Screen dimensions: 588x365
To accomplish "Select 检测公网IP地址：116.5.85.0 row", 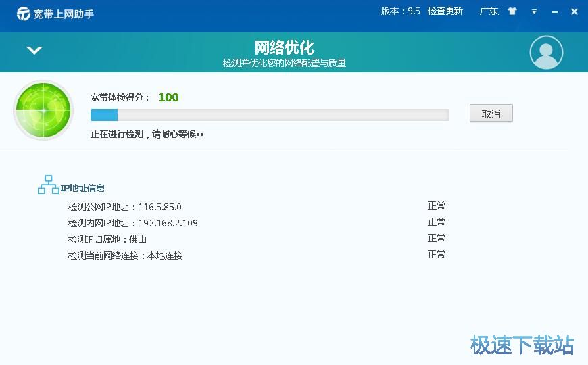I will click(124, 207).
